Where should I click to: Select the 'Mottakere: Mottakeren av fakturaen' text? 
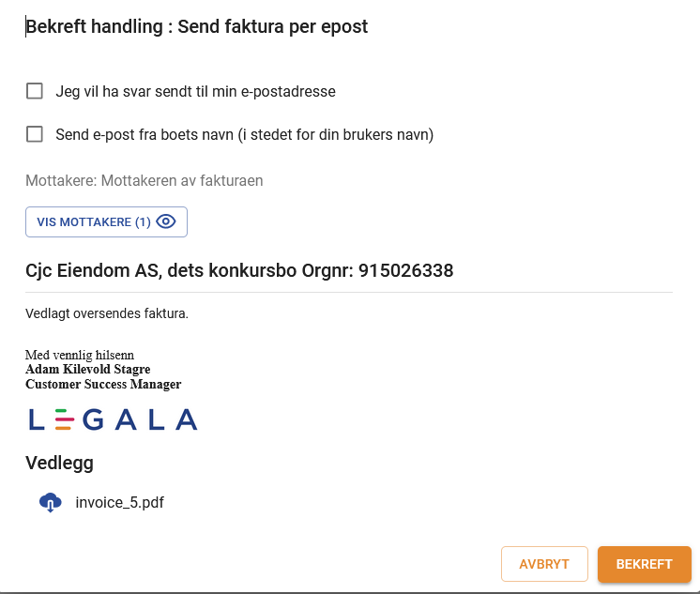coord(144,180)
